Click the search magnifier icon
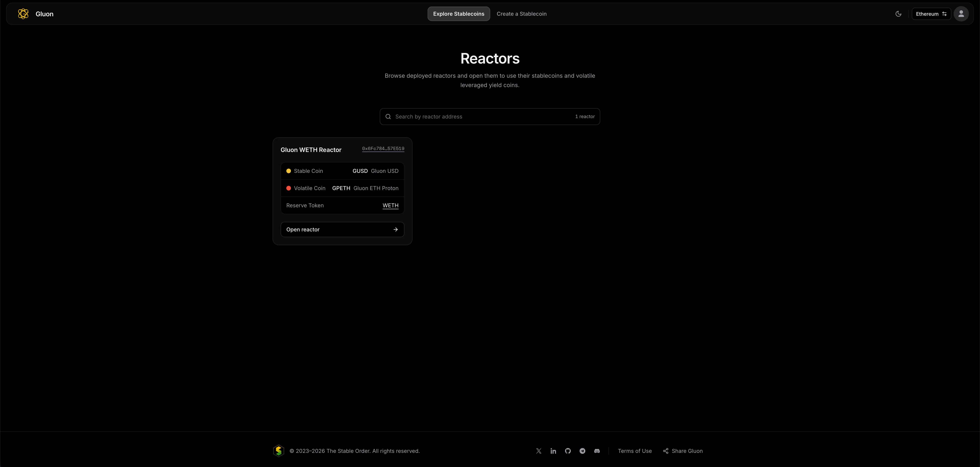Viewport: 980px width, 467px height. pyautogui.click(x=388, y=116)
